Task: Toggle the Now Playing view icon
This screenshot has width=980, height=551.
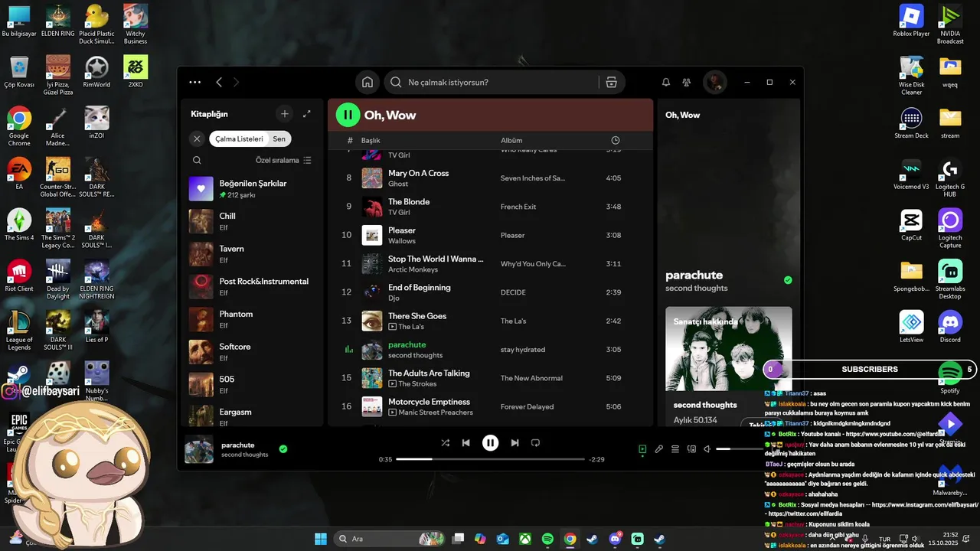Action: (642, 449)
